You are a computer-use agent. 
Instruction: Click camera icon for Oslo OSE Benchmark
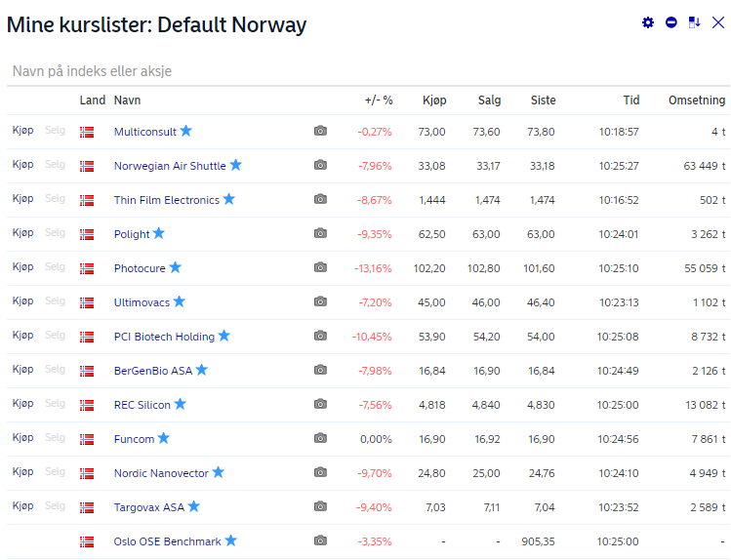320,540
